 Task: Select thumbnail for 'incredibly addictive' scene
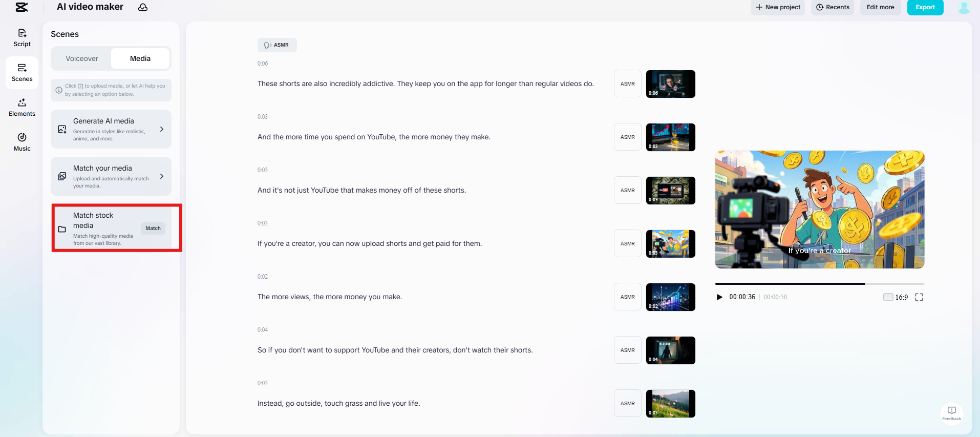pos(671,84)
